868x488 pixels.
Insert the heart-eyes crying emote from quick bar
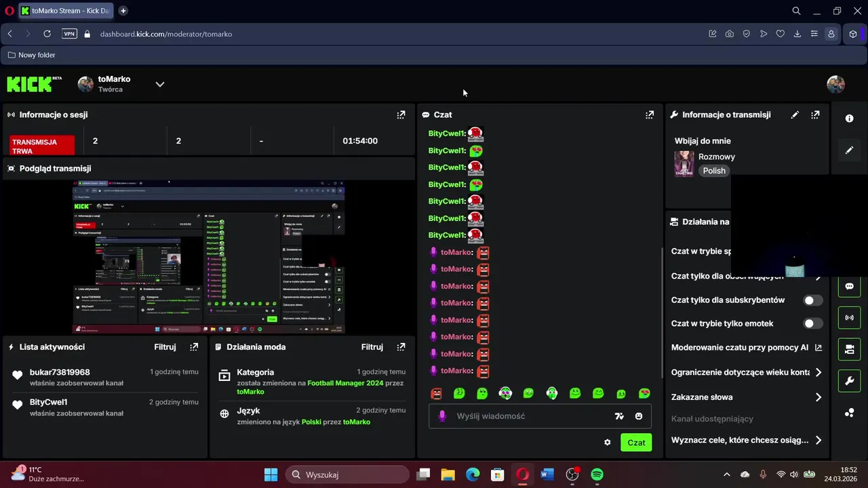644,393
